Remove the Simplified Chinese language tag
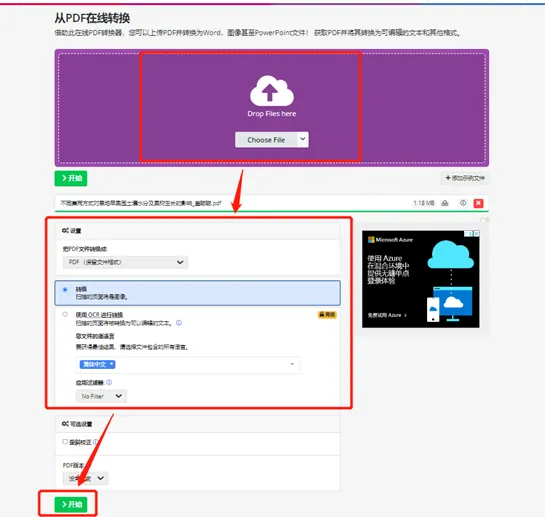The height and width of the screenshot is (517, 545). [x=111, y=364]
